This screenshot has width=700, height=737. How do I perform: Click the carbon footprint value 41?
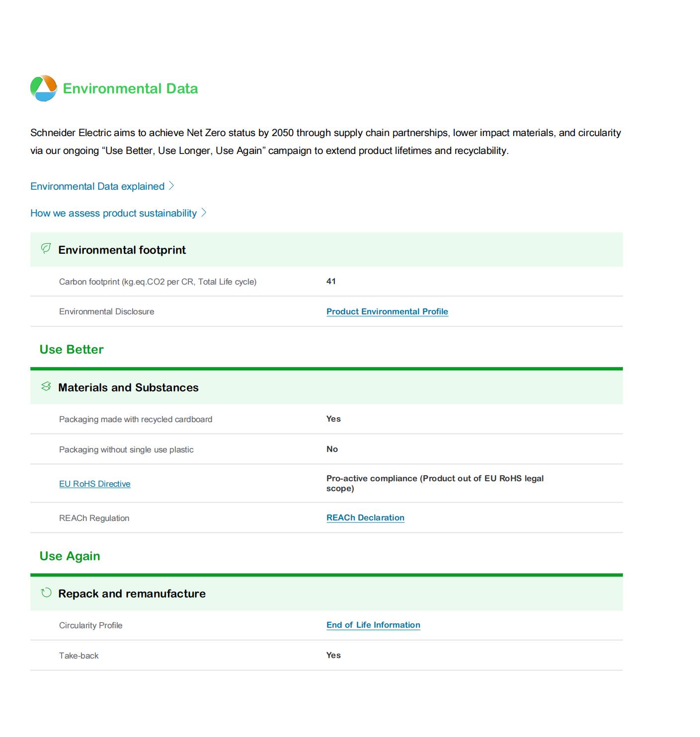331,281
